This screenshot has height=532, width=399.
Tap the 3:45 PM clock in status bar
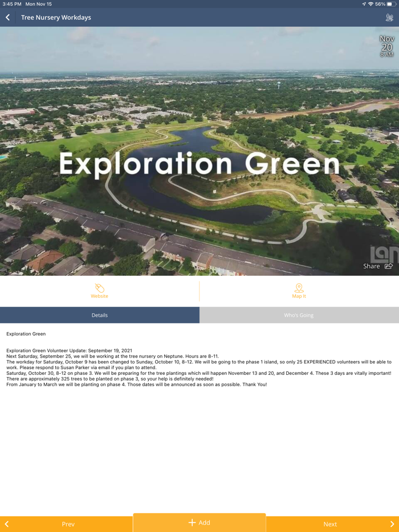coord(12,4)
